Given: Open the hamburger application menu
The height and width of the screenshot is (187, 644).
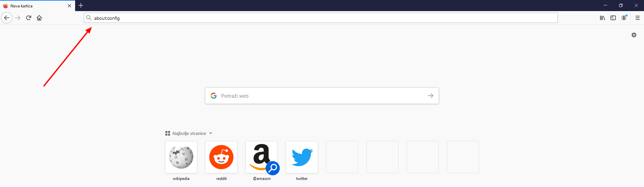Looking at the screenshot, I should point(638,18).
